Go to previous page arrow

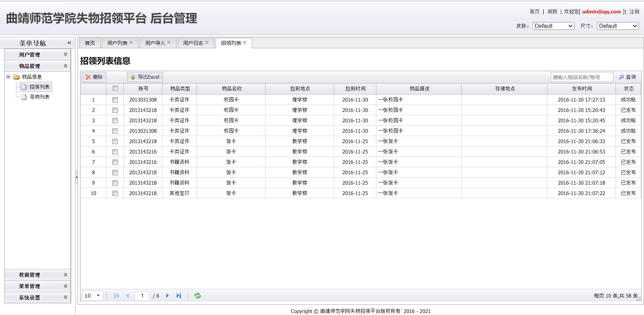[x=127, y=296]
